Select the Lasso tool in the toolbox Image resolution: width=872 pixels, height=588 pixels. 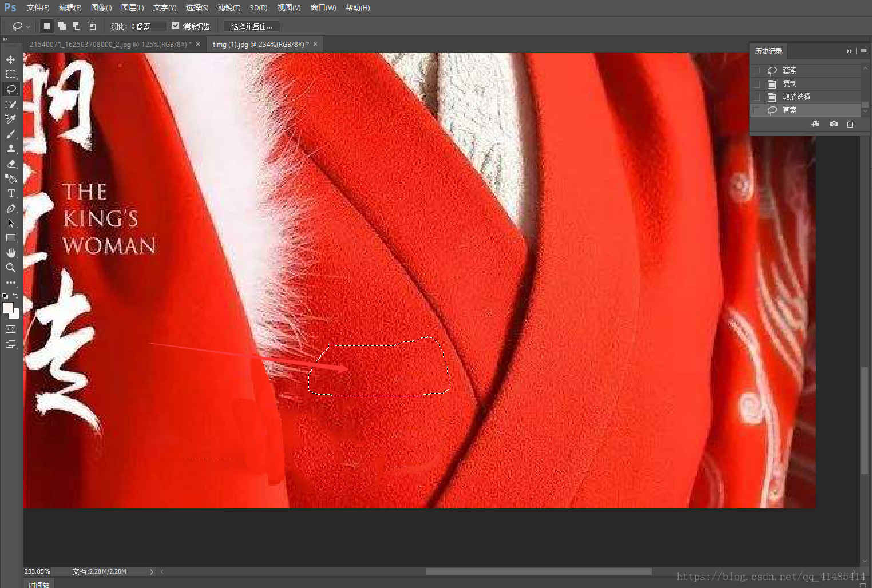tap(11, 89)
